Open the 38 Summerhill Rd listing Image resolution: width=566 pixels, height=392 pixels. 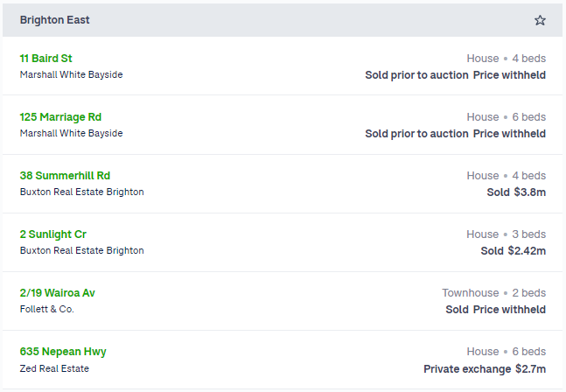click(x=65, y=176)
